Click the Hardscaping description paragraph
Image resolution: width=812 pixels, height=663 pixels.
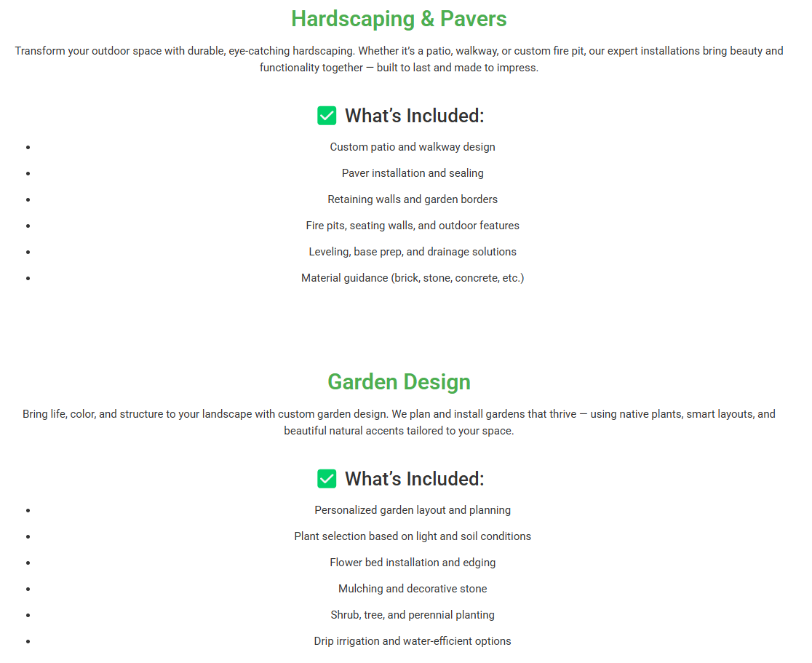[399, 59]
